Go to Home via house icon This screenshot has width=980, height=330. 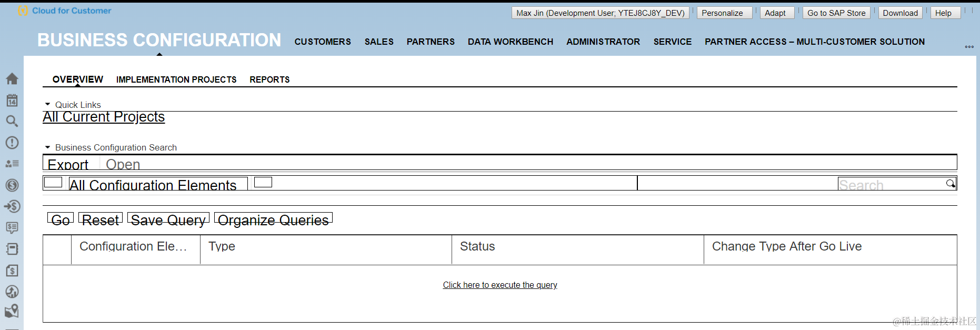tap(12, 79)
